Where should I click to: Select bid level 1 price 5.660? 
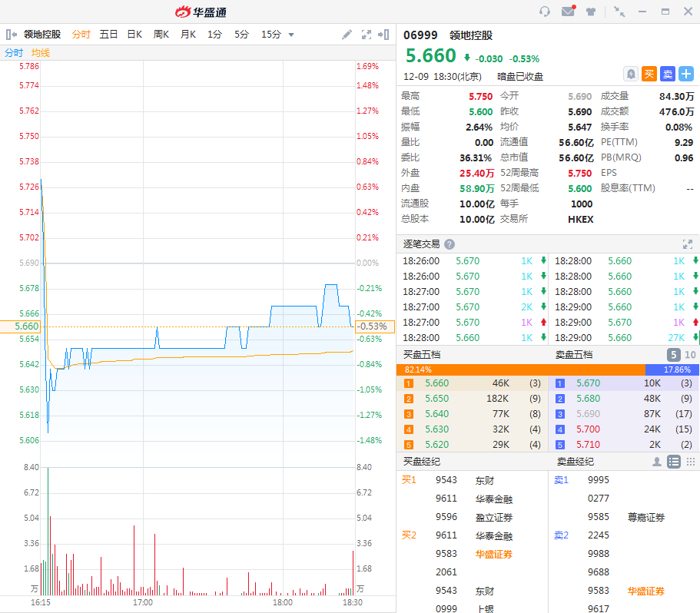[x=436, y=383]
